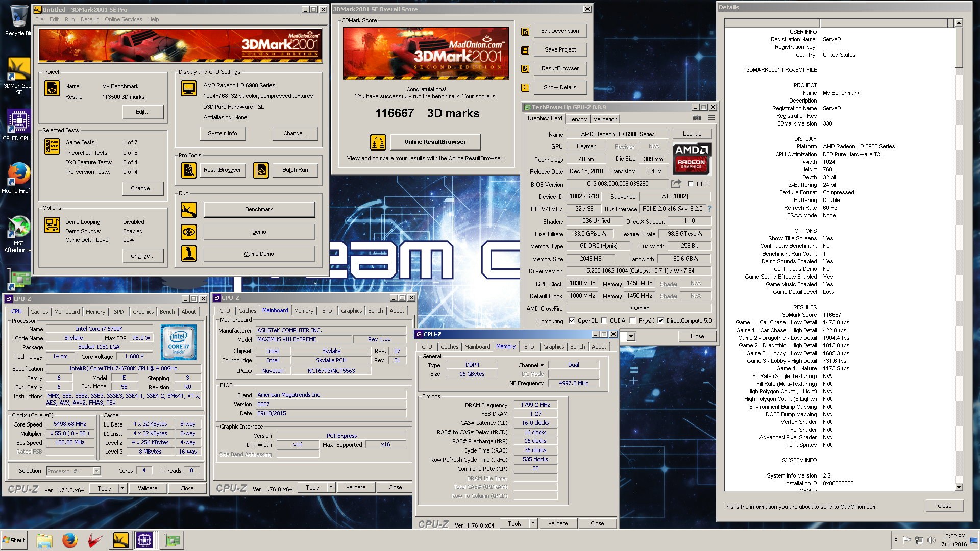The height and width of the screenshot is (551, 980).
Task: Click the Project section icon in 3DMark
Action: pyautogui.click(x=52, y=89)
